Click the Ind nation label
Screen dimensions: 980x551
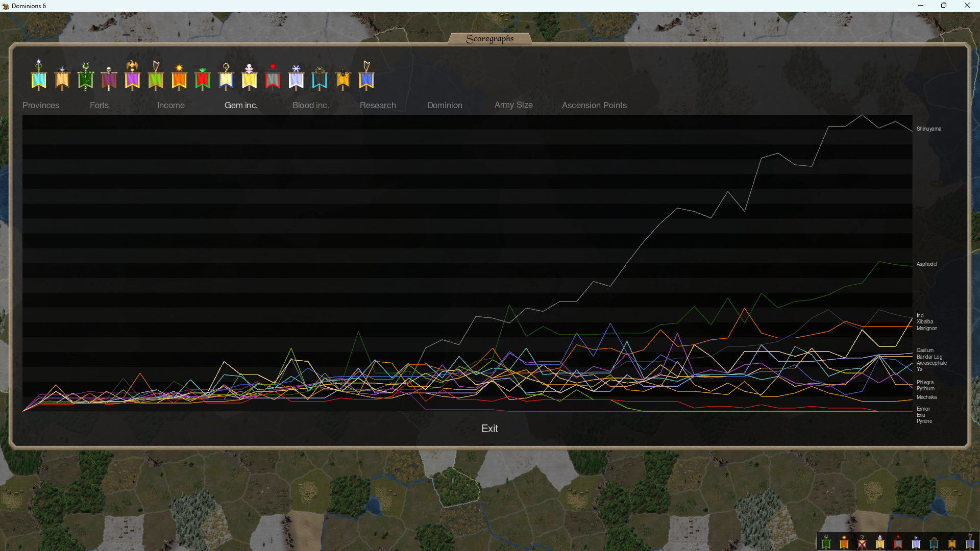click(x=920, y=316)
